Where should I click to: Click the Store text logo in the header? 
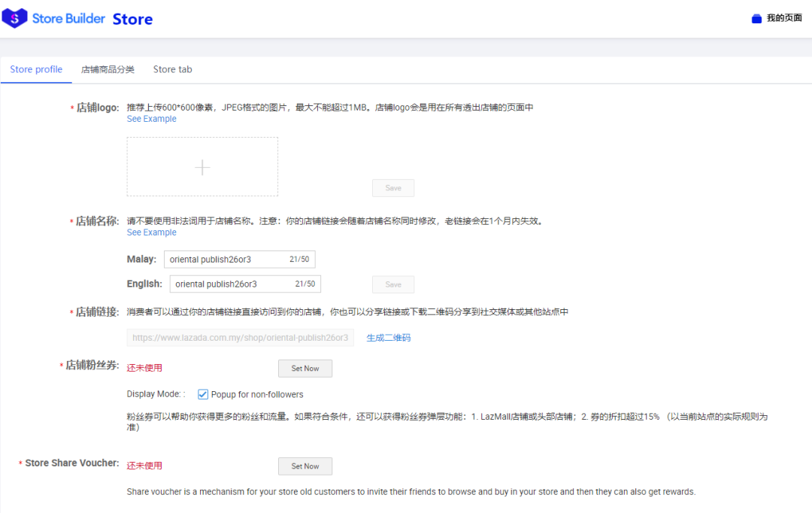pos(132,19)
